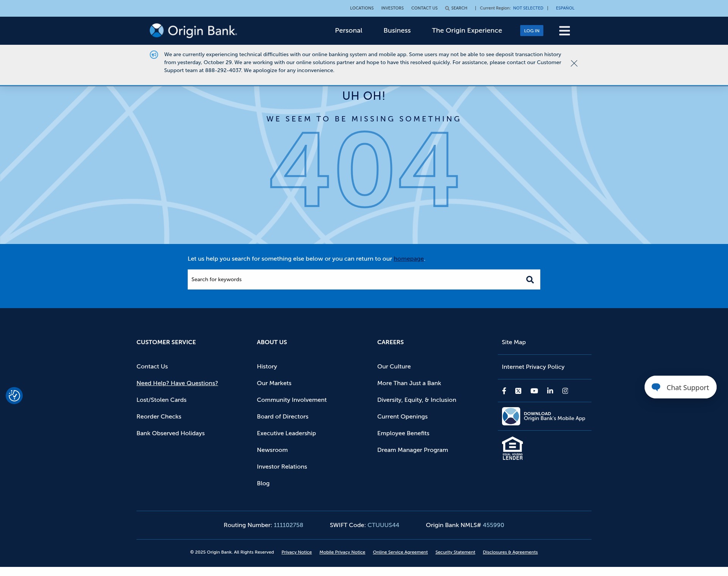Click the LOG IN button

tap(532, 31)
